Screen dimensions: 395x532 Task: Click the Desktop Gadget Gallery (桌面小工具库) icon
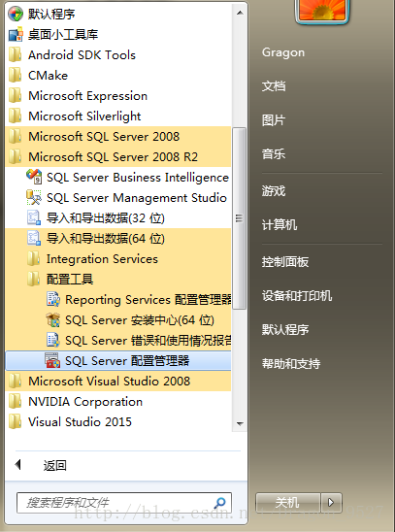16,34
